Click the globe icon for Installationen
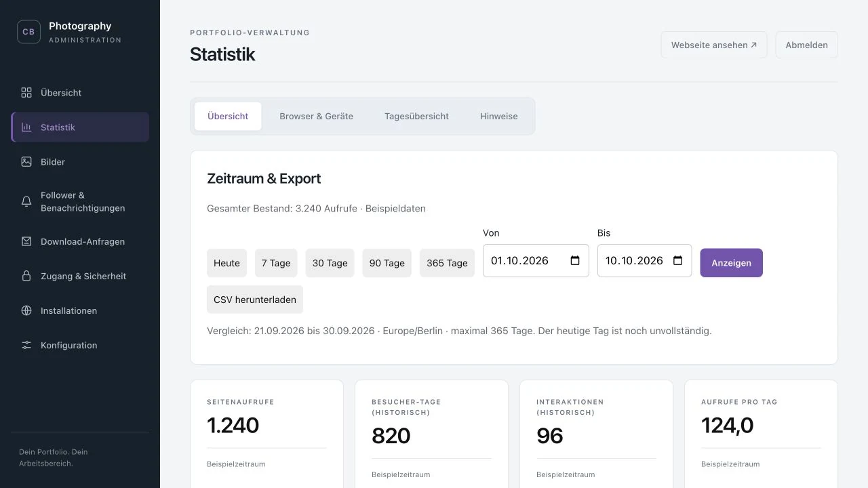Viewport: 868px width, 488px height. [x=26, y=310]
